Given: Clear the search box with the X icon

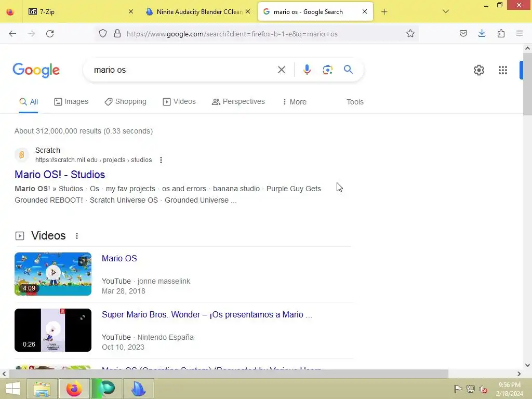Looking at the screenshot, I should click(x=282, y=70).
